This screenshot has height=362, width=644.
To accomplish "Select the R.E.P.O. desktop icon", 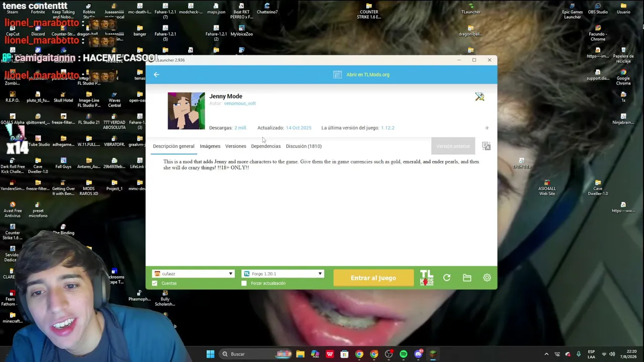I will [13, 97].
